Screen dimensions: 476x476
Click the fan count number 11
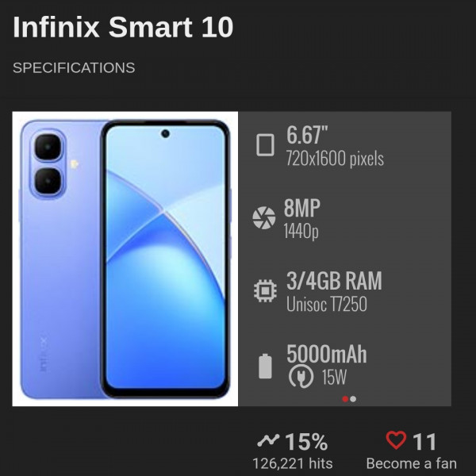424,442
